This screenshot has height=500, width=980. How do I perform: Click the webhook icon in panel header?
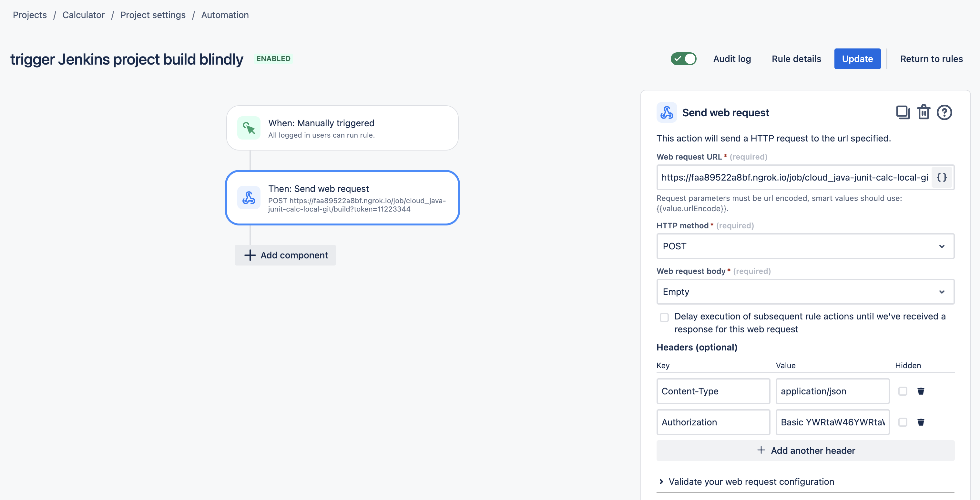coord(667,112)
